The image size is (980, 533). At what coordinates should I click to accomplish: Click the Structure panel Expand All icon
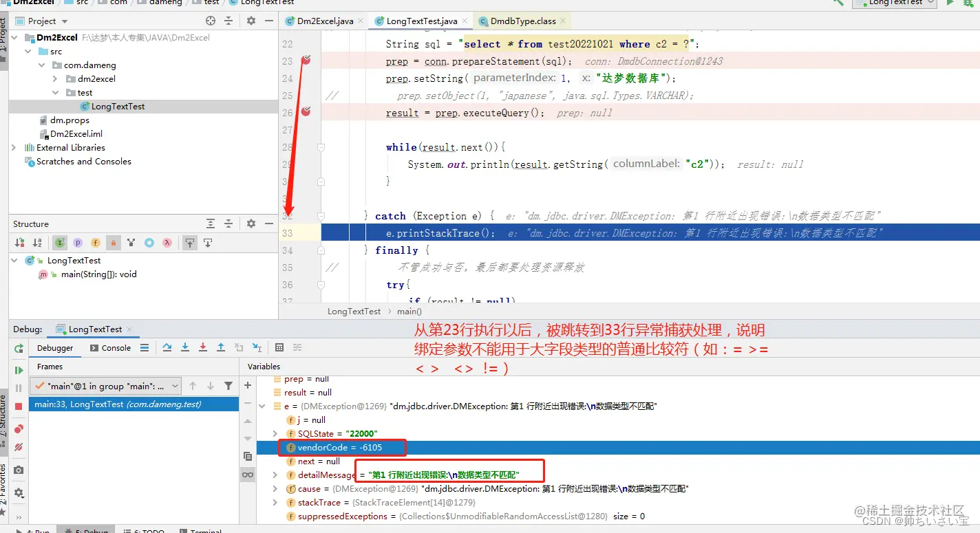[211, 224]
